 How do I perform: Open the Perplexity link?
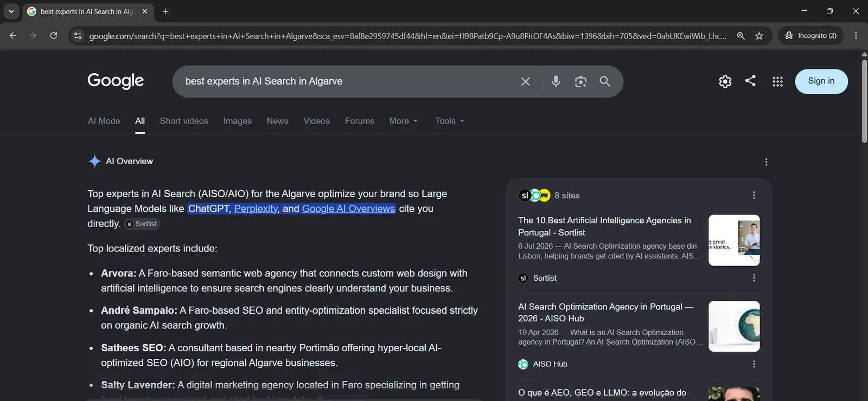click(x=256, y=209)
